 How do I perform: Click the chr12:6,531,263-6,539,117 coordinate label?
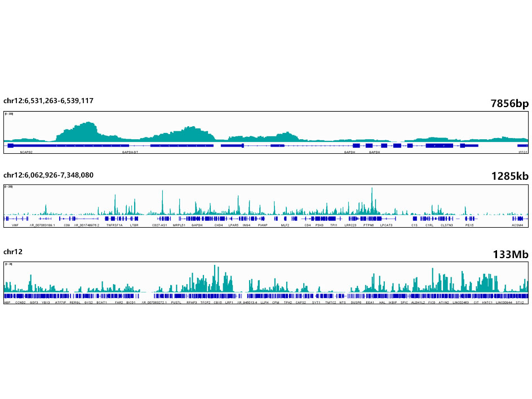[48, 101]
